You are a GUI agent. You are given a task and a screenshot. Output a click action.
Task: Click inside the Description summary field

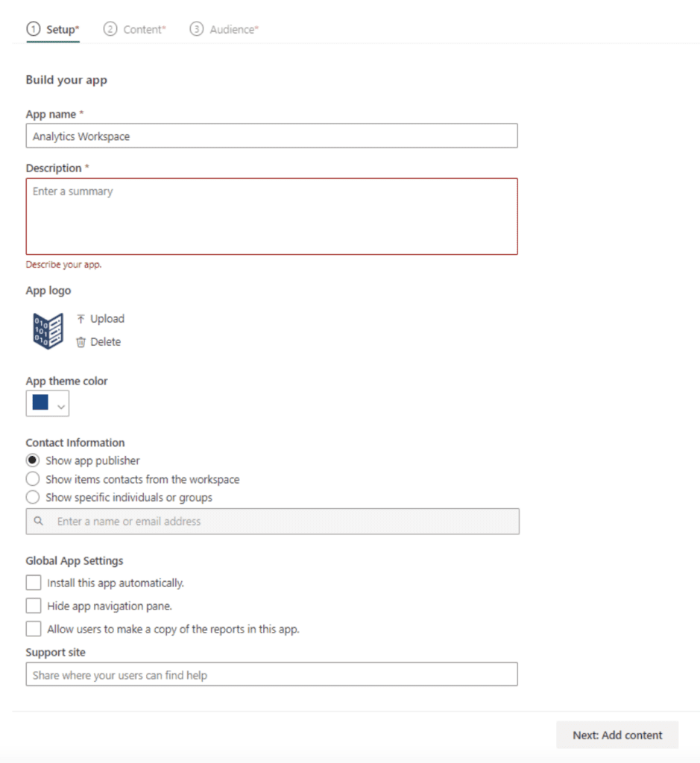click(271, 212)
